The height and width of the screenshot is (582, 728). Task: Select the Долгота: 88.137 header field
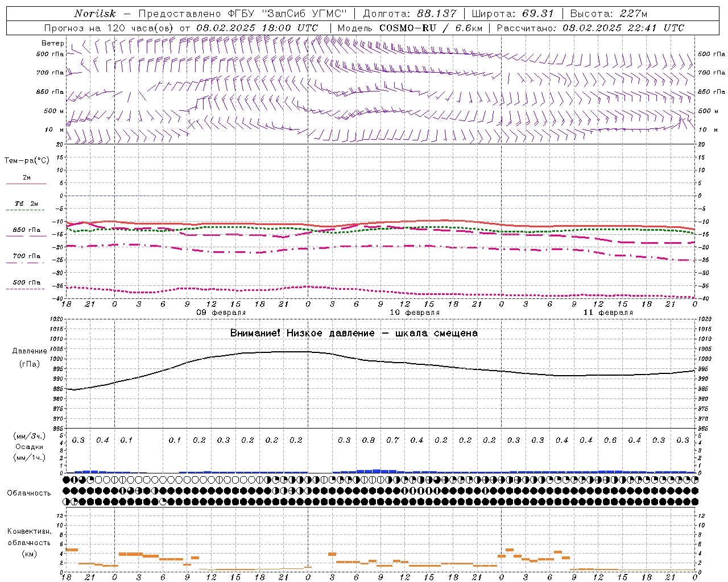coord(409,14)
